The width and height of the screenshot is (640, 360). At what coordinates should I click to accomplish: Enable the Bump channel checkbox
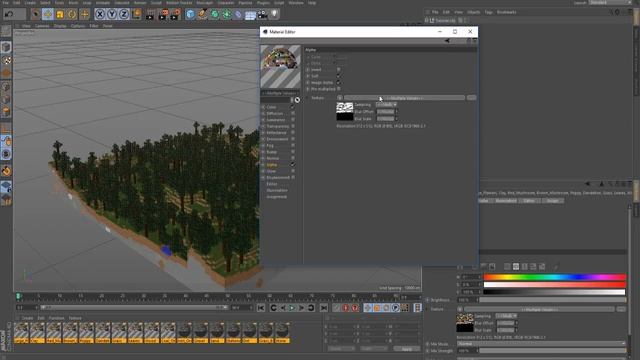pyautogui.click(x=293, y=152)
